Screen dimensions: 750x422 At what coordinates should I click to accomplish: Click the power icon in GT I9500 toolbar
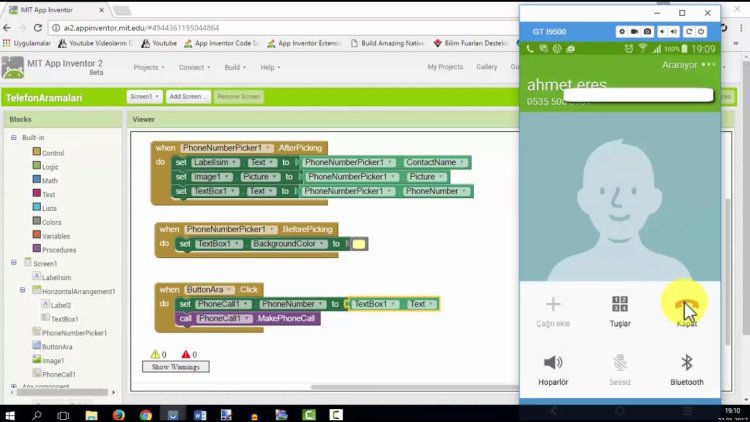click(x=701, y=32)
